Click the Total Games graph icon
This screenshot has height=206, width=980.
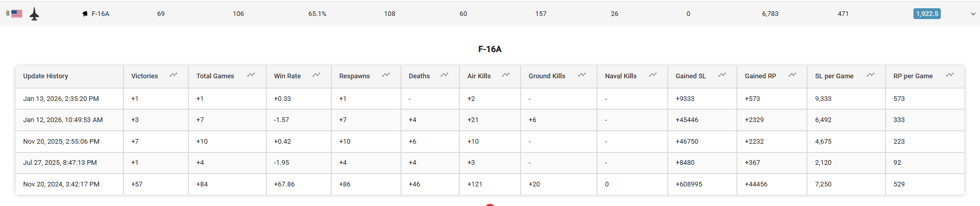[251, 75]
